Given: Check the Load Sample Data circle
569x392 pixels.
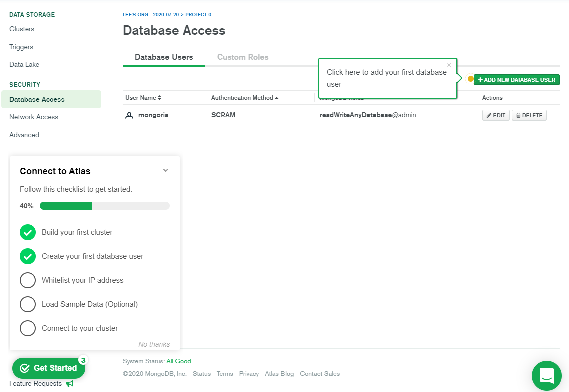Looking at the screenshot, I should point(28,304).
